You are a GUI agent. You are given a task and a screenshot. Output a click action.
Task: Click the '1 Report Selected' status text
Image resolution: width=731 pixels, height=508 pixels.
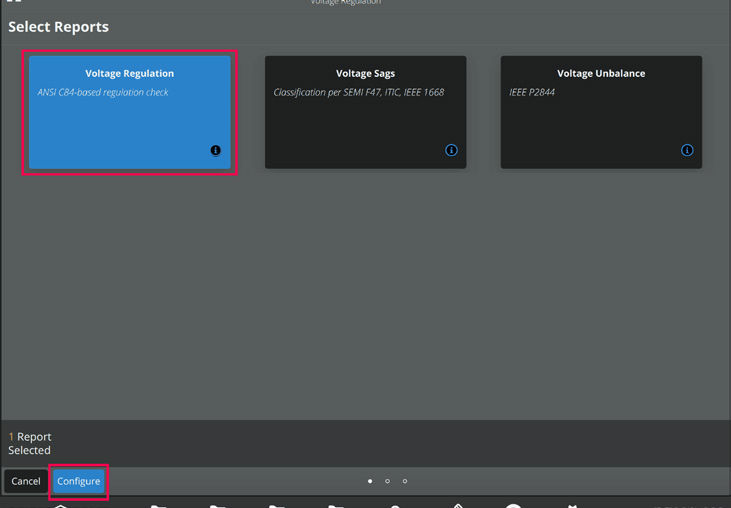click(x=30, y=443)
